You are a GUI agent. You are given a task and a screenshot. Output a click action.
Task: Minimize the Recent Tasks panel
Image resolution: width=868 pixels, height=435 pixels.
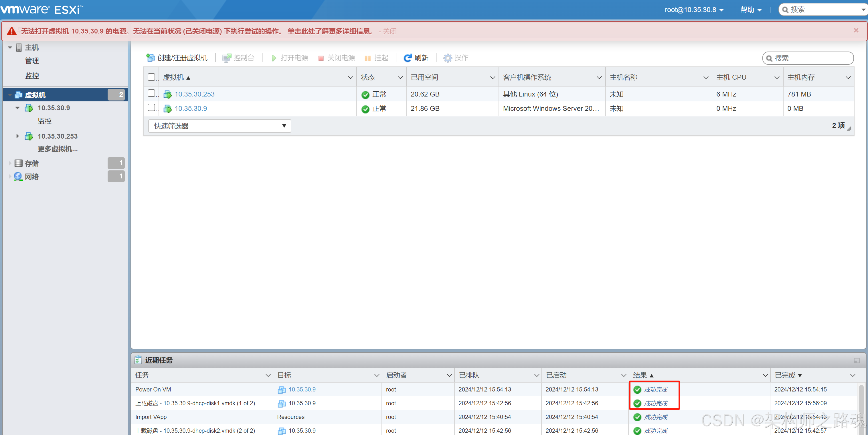(x=856, y=361)
